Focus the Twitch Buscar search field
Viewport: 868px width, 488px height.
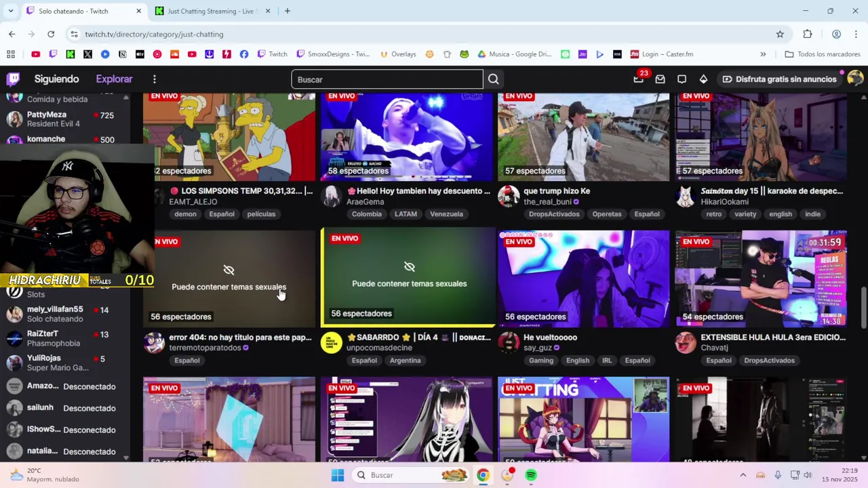[387, 79]
